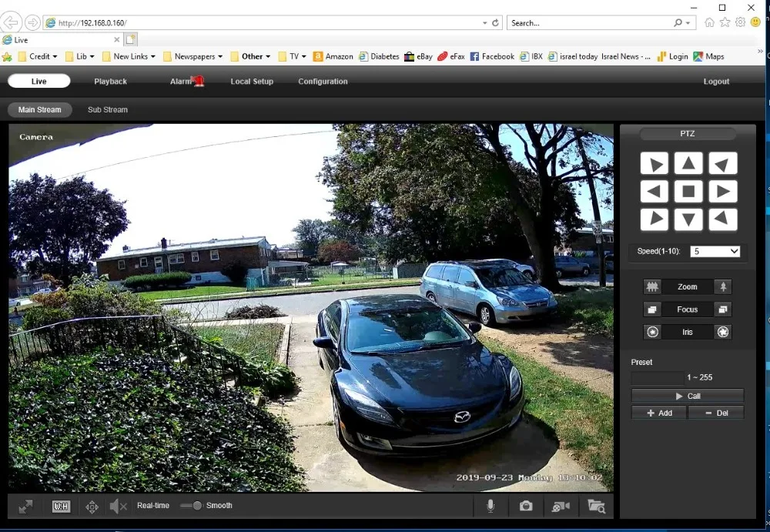
Task: Select Main Stream
Action: [40, 109]
